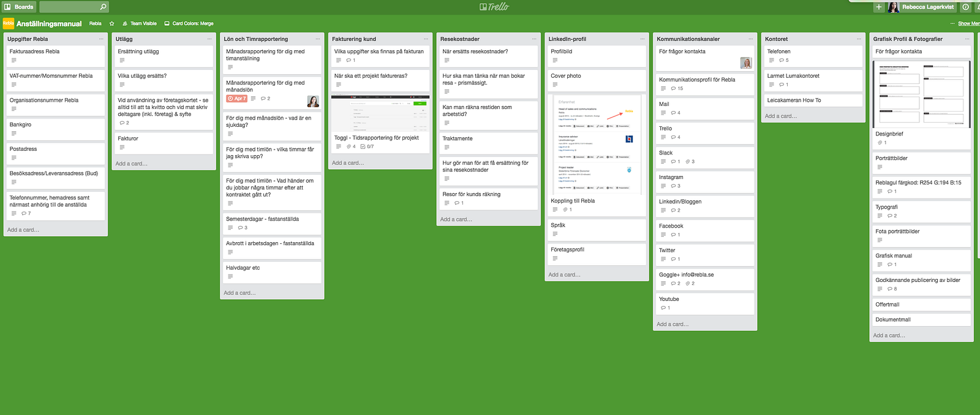Click the Rebla team link in header

click(96, 23)
